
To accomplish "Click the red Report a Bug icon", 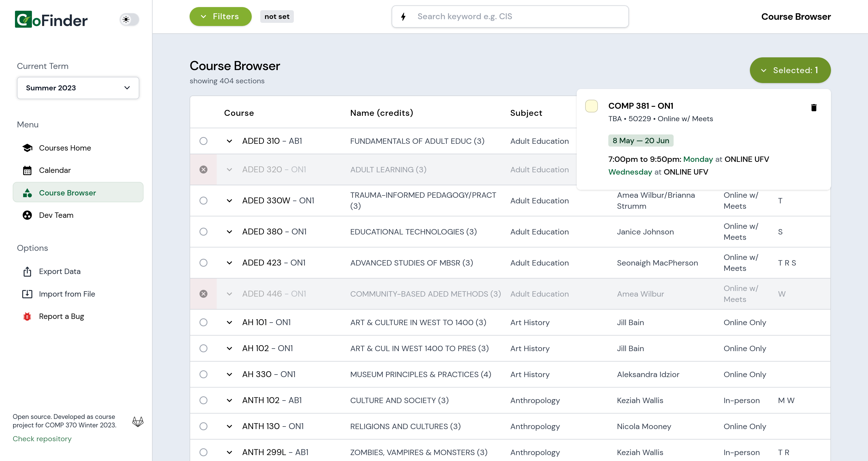I will tap(27, 316).
